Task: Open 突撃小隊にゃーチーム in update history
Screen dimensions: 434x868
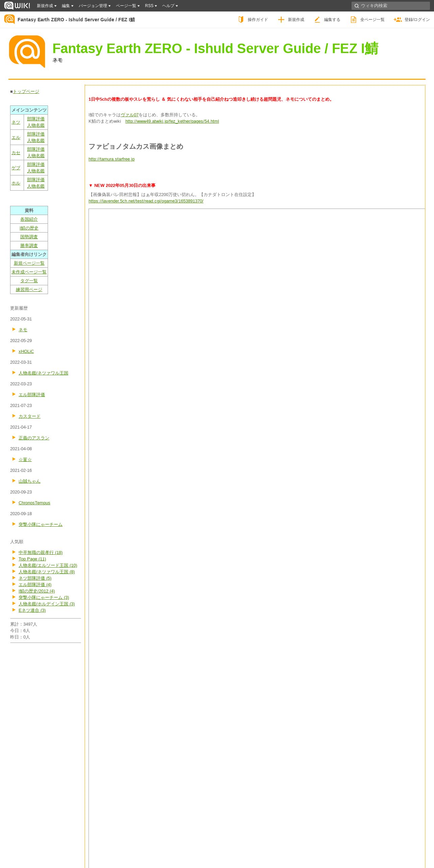Action: [41, 524]
